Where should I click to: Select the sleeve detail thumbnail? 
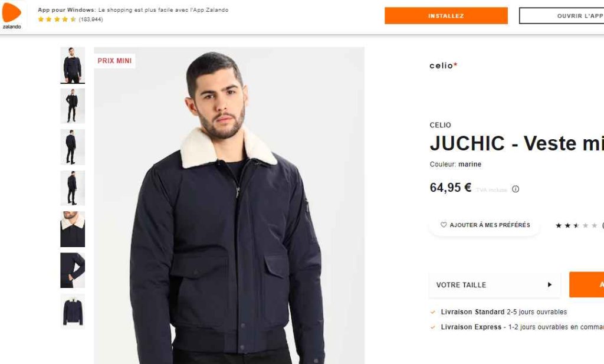73,270
